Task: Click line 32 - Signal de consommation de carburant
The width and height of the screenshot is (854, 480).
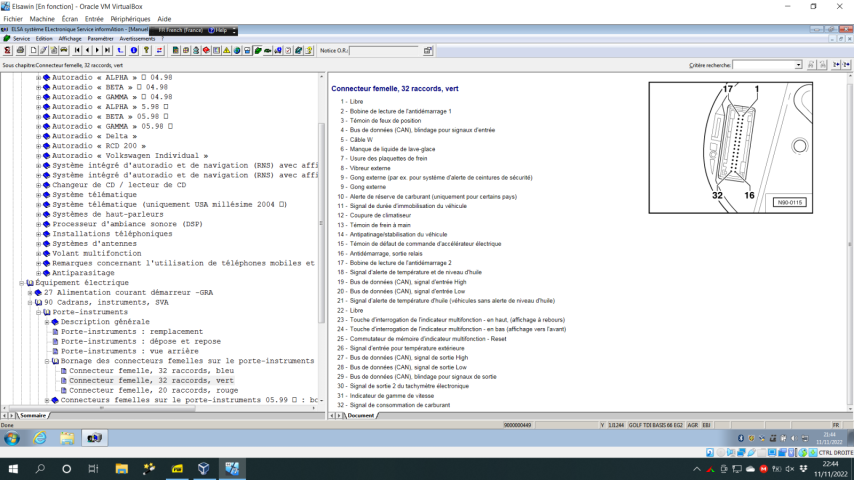Action: pyautogui.click(x=393, y=405)
